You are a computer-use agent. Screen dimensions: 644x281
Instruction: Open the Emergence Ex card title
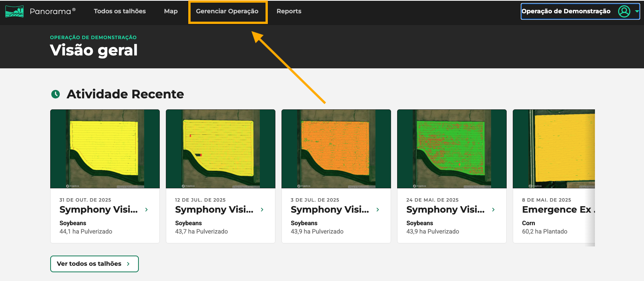coord(557,210)
